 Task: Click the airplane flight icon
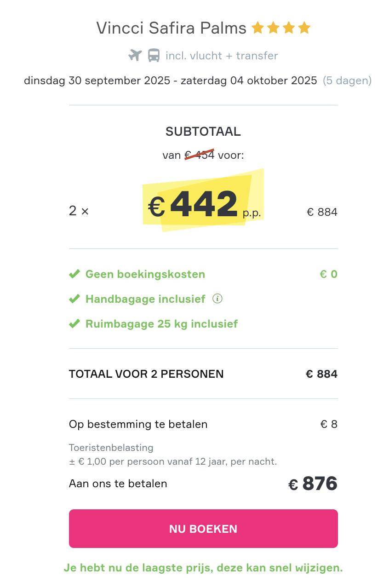pos(135,56)
